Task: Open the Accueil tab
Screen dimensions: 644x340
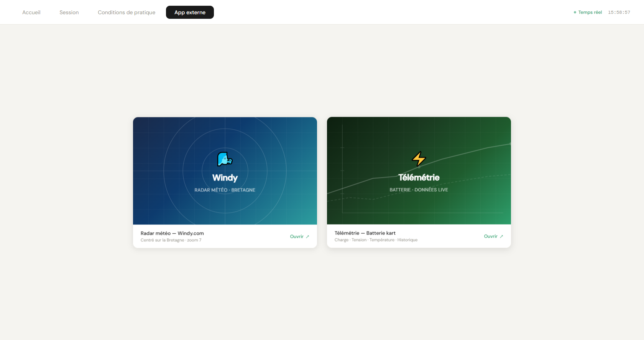Action: 31,12
